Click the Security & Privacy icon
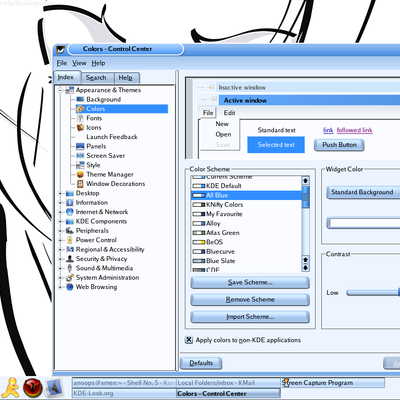Screen dimensions: 400x400 (69, 259)
